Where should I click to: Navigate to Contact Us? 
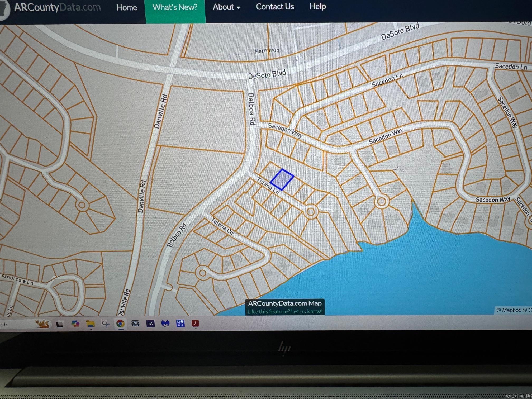coord(275,7)
